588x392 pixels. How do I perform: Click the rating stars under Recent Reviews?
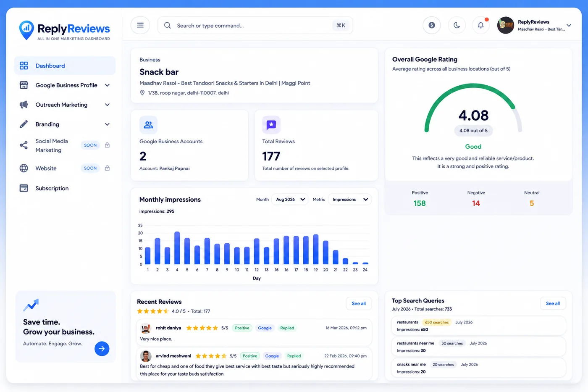coord(153,311)
